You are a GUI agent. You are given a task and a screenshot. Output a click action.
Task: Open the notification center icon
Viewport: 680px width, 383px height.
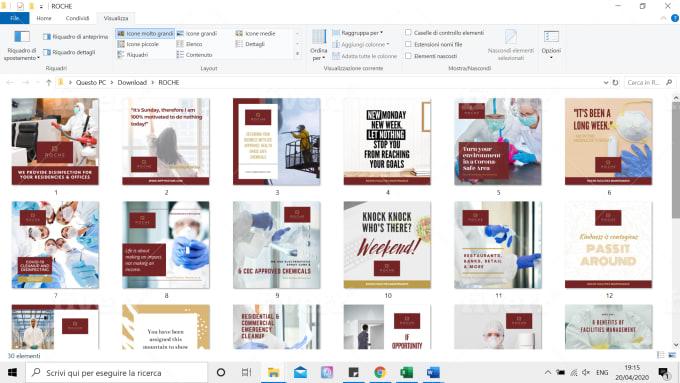tap(663, 373)
